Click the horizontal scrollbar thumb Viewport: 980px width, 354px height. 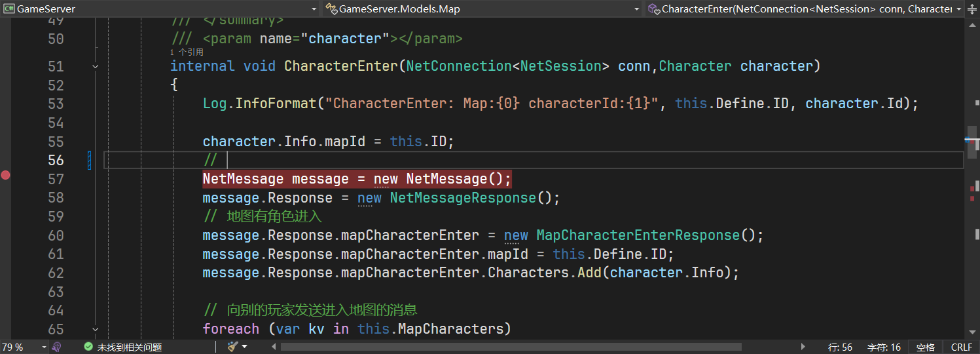click(511, 347)
